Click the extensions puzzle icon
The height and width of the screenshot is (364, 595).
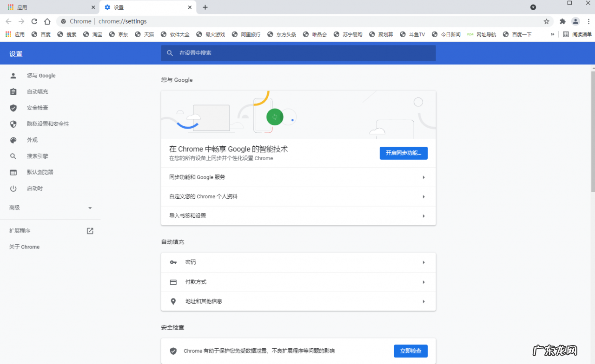[562, 21]
